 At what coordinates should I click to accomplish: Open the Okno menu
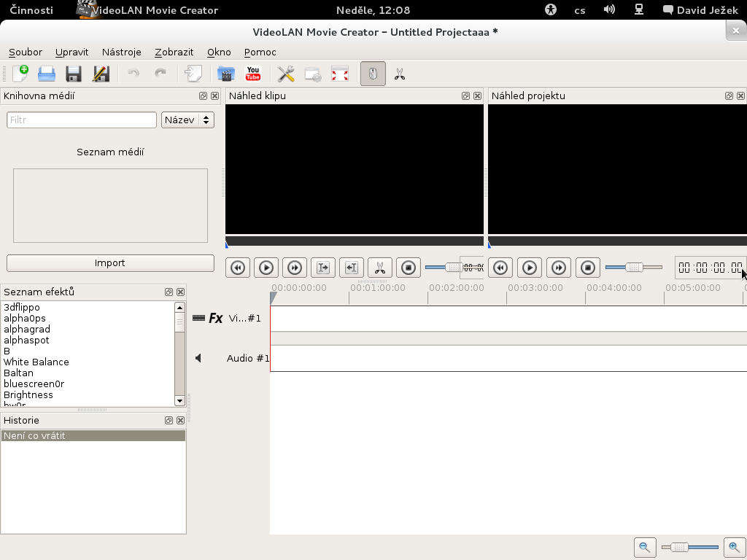219,52
